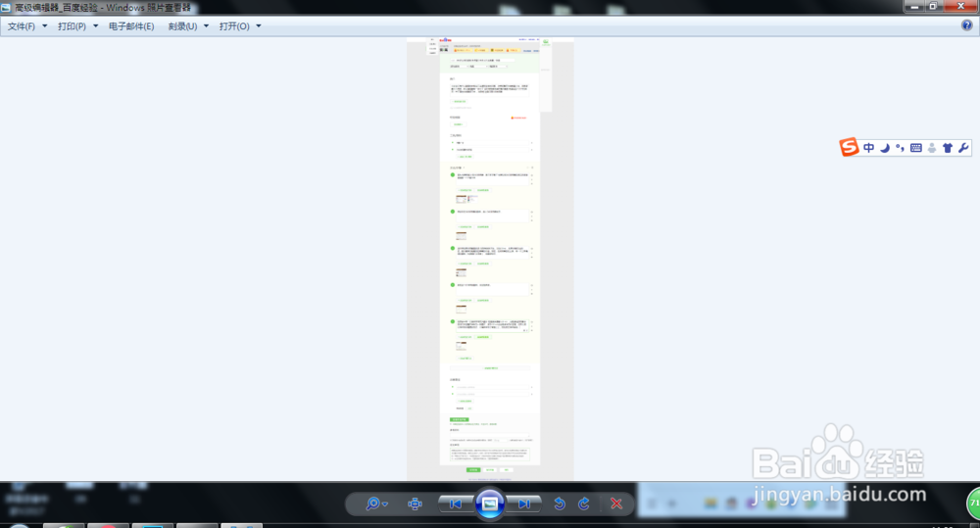Rotate the photo counterclockwise

tap(560, 504)
